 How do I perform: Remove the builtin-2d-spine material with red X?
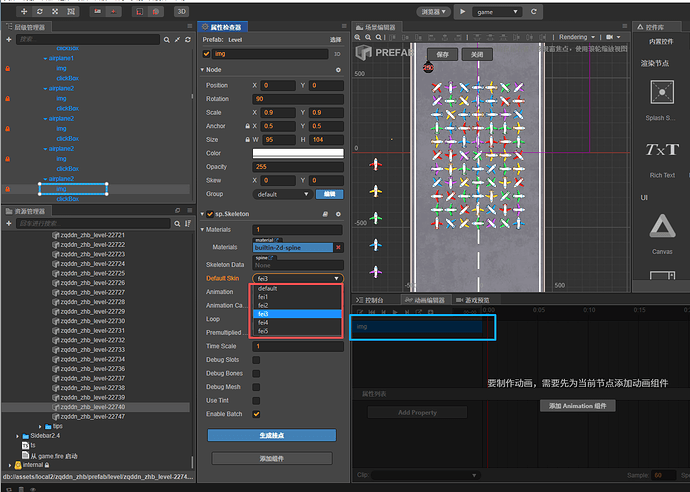pos(338,247)
